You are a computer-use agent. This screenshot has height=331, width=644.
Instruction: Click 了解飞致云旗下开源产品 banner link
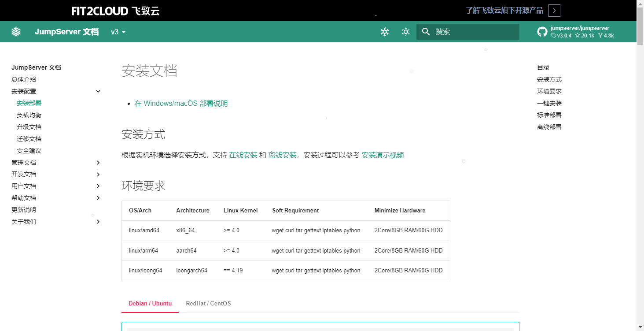pyautogui.click(x=504, y=11)
